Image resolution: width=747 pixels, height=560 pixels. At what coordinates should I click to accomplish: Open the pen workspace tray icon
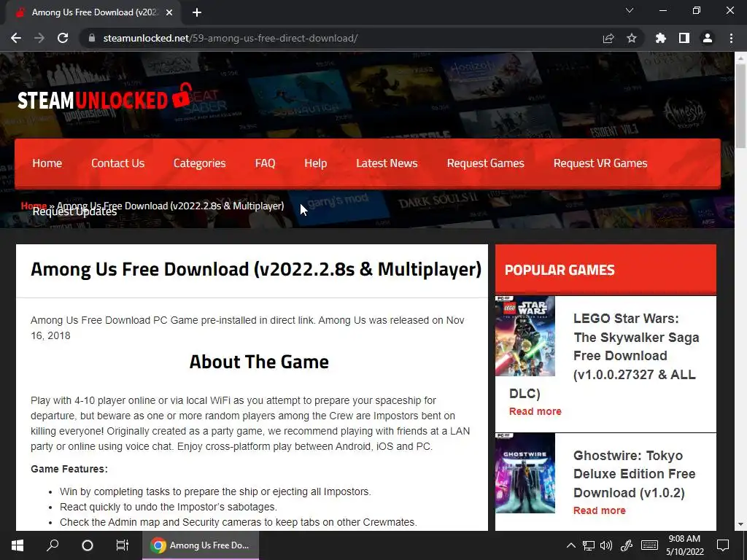coord(626,545)
